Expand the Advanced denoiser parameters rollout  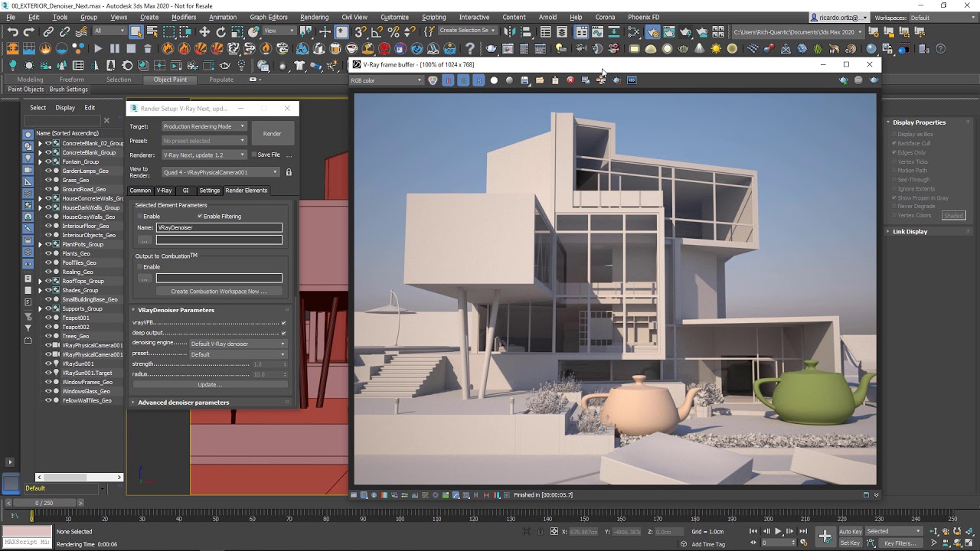point(183,403)
